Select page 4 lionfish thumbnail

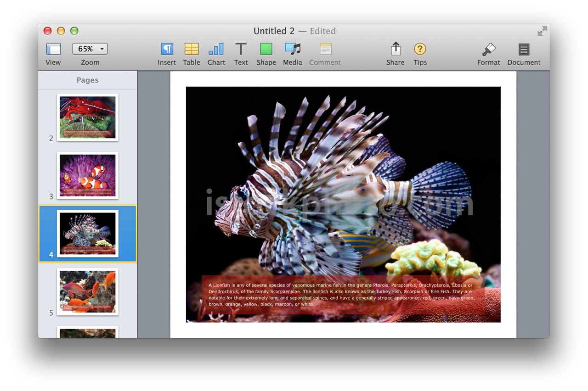pyautogui.click(x=88, y=234)
